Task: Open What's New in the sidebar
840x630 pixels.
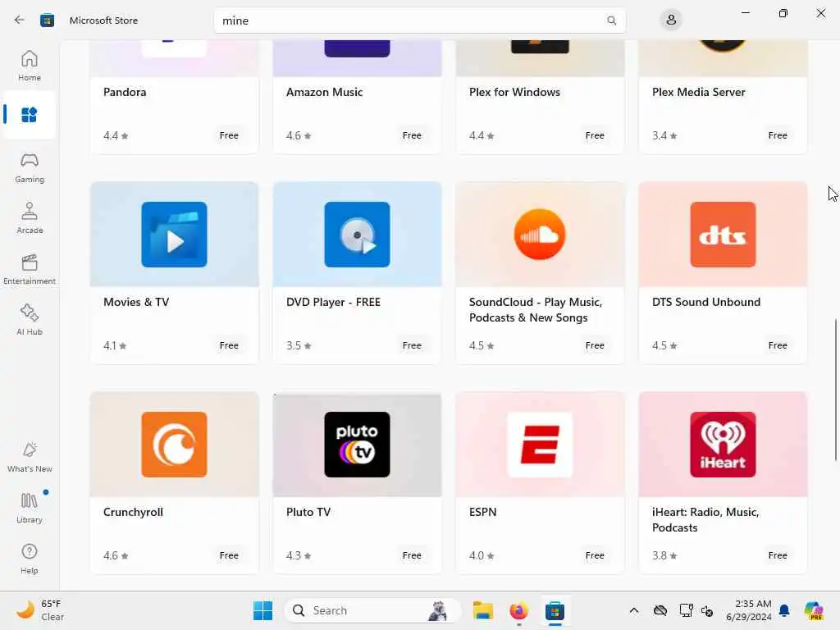Action: [x=29, y=457]
